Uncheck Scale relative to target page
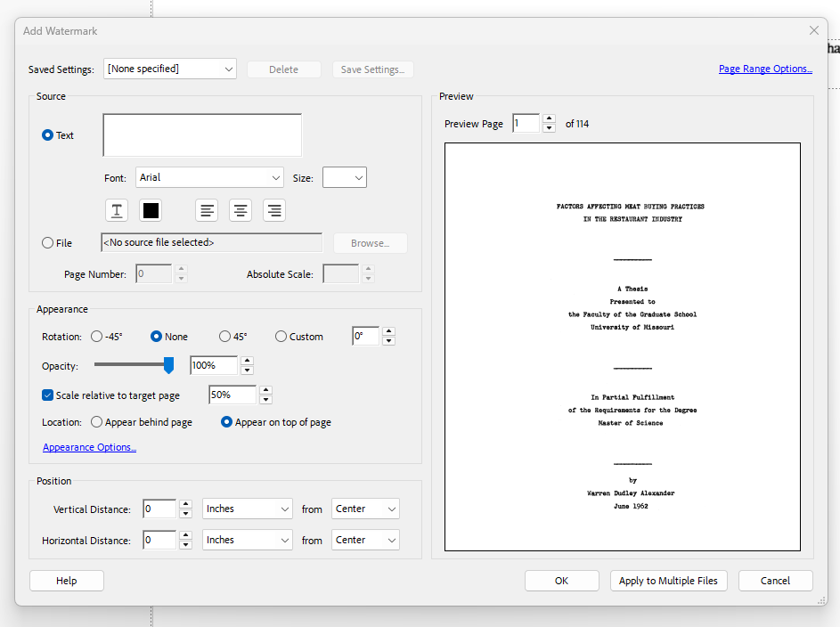This screenshot has width=840, height=627. [48, 395]
